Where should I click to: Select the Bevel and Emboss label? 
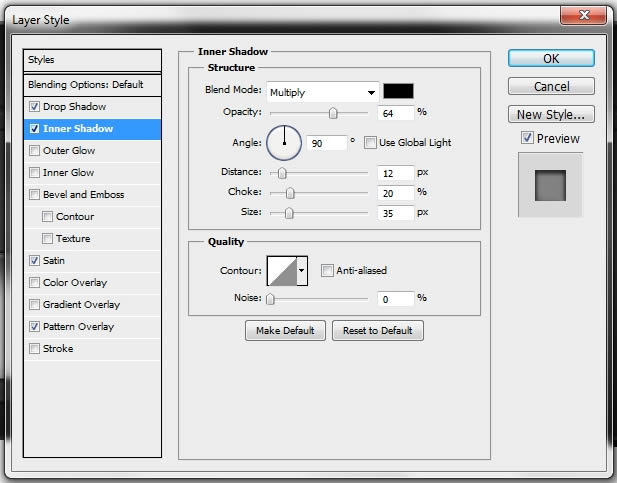click(83, 195)
